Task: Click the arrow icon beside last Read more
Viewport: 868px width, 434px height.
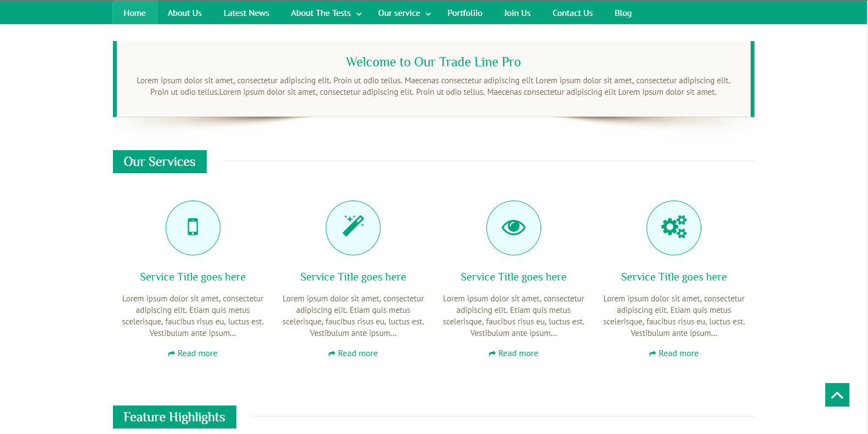Action: coord(653,354)
